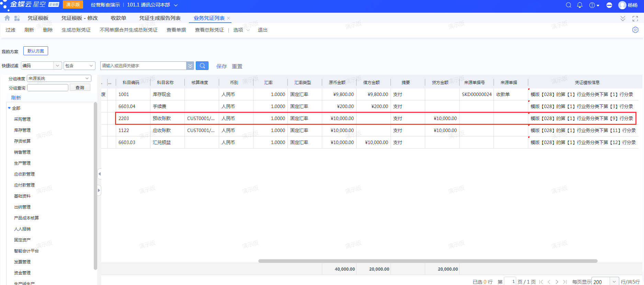Click the 重置 filter link
This screenshot has width=644, height=285.
click(237, 66)
